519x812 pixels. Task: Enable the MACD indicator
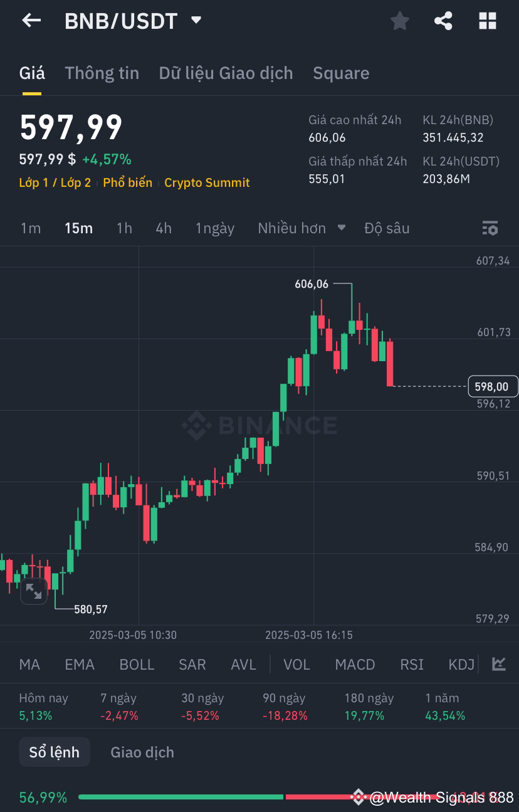pyautogui.click(x=355, y=664)
